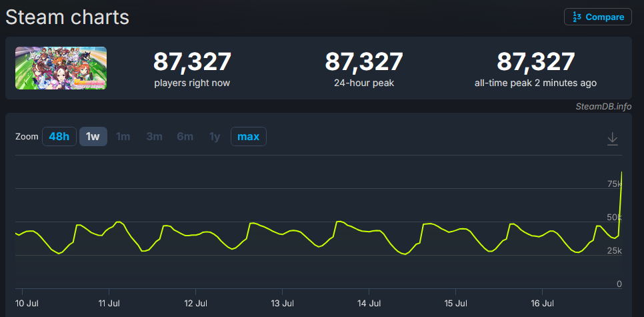Screen dimensions: 644x317
Task: Set zoom to 6m
Action: click(185, 137)
